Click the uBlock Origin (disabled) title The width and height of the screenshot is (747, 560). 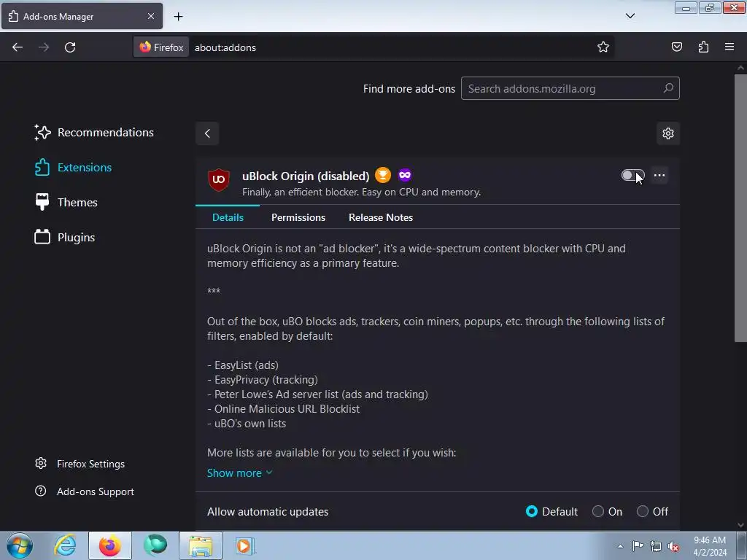click(306, 176)
